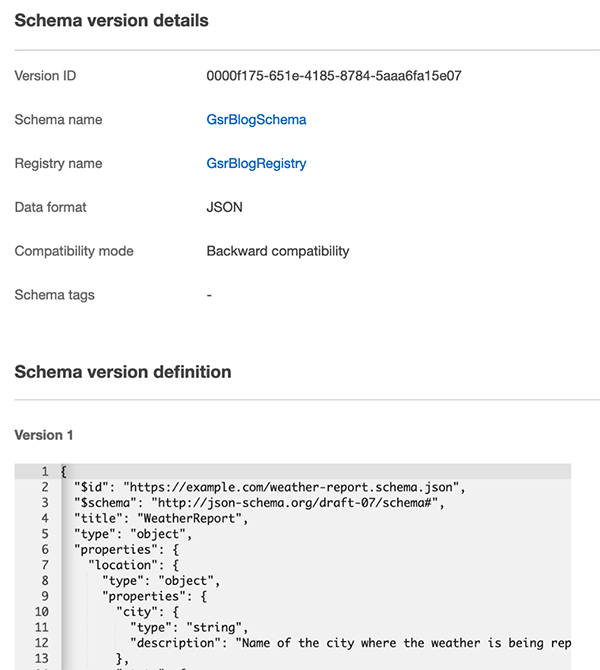Open the GsrBlogRegistry link
Image resolution: width=600 pixels, height=670 pixels.
[x=256, y=163]
